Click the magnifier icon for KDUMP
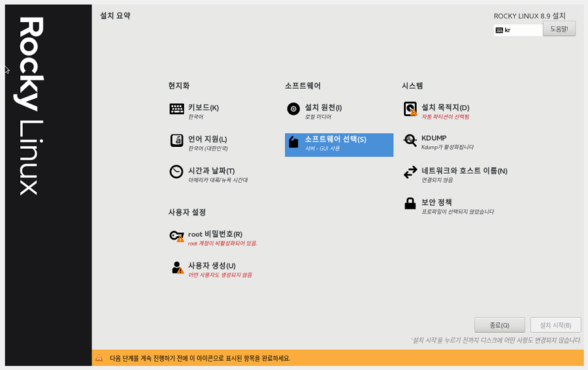The width and height of the screenshot is (588, 370). click(410, 141)
